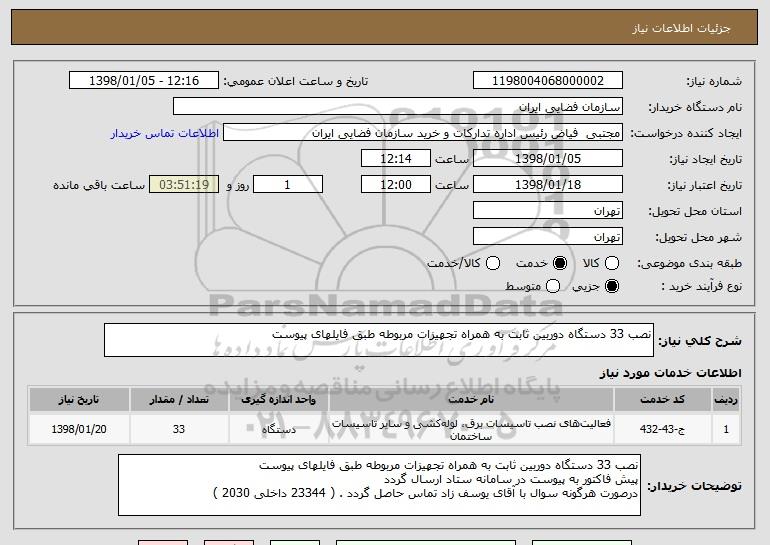The image size is (770, 545).
Task: Click the ساعت باقی مانده label
Action: click(99, 185)
